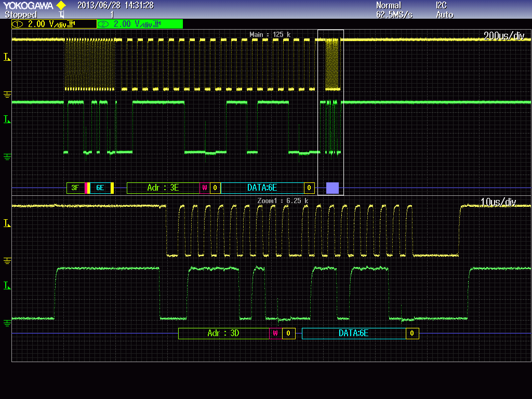Select the green channel 2 2.00 V/div label
This screenshot has height=399, width=532.
coord(140,24)
